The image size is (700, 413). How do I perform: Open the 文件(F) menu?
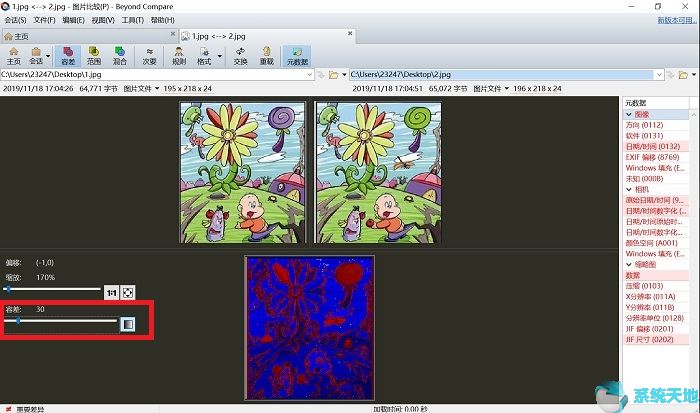tap(44, 20)
